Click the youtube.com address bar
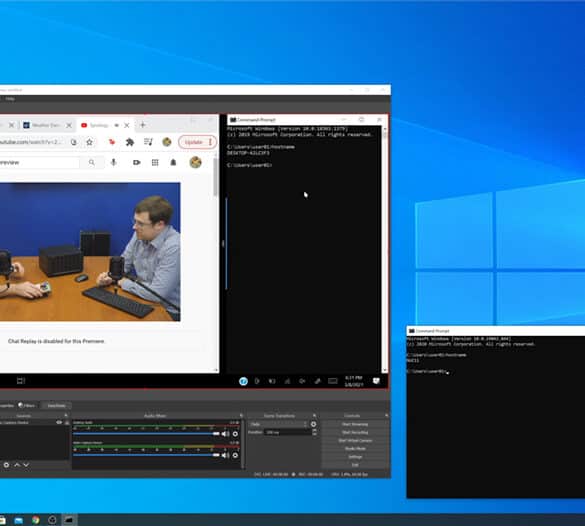Image resolution: width=585 pixels, height=526 pixels. click(31, 142)
